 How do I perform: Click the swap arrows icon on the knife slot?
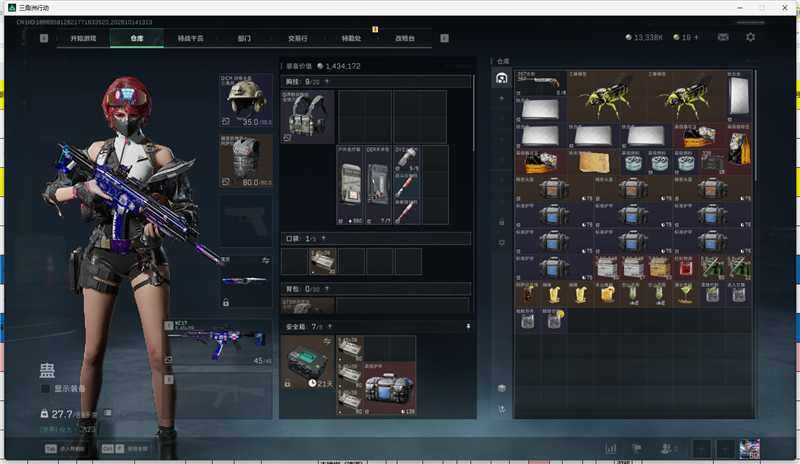point(266,260)
